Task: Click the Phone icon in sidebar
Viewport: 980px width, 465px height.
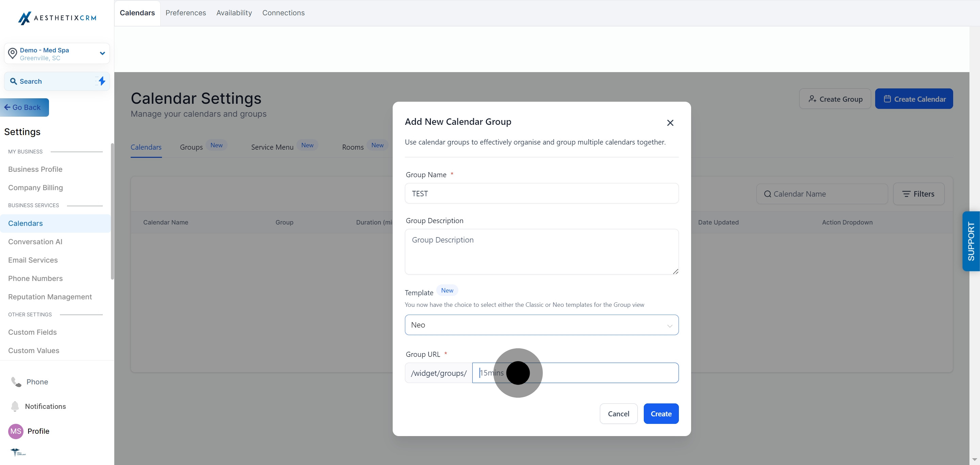Action: 16,382
